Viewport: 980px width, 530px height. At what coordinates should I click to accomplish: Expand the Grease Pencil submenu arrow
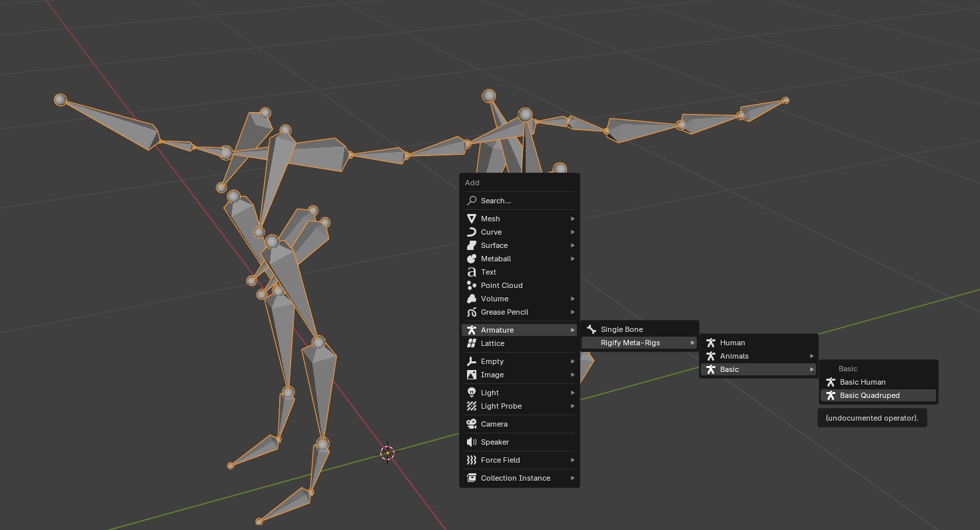pos(572,312)
